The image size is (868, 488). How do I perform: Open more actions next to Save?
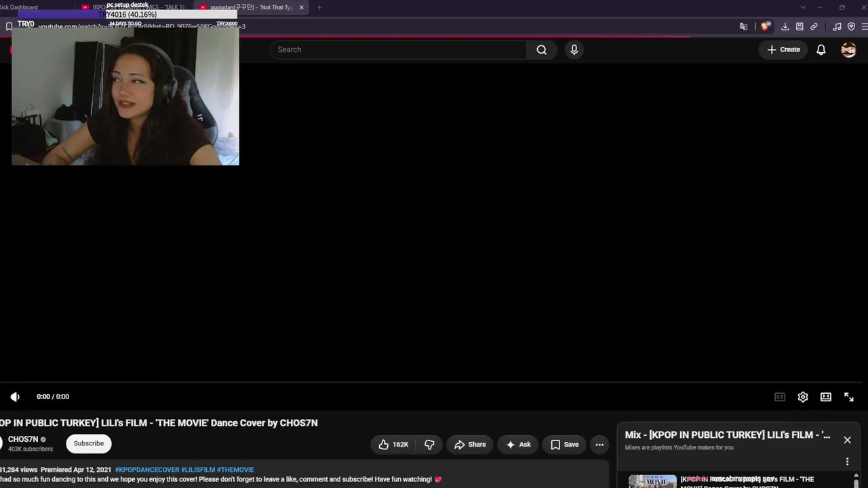[x=599, y=445]
